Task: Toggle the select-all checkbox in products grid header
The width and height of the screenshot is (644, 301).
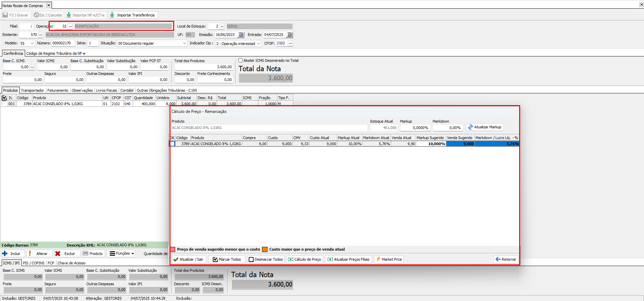Action: tap(4, 98)
